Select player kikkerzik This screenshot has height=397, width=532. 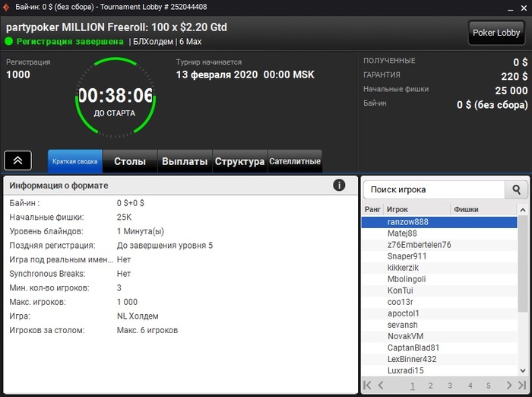pyautogui.click(x=439, y=268)
